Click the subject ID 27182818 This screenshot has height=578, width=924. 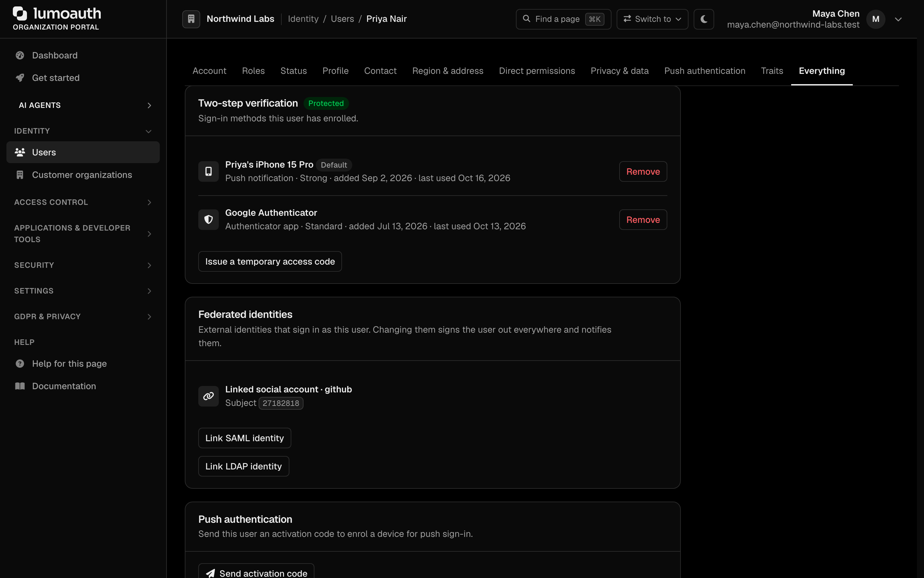point(281,403)
